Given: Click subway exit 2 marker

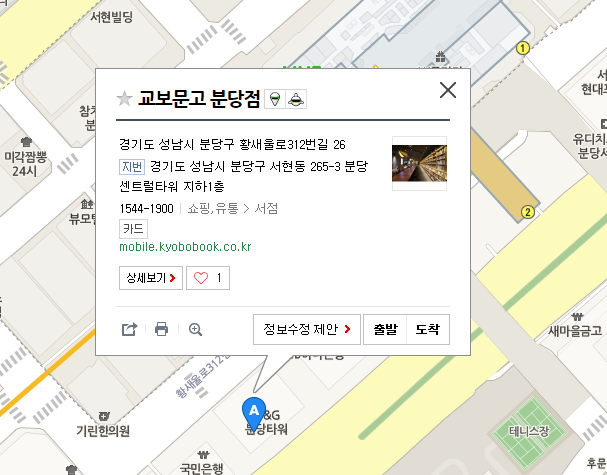Looking at the screenshot, I should coord(527,212).
